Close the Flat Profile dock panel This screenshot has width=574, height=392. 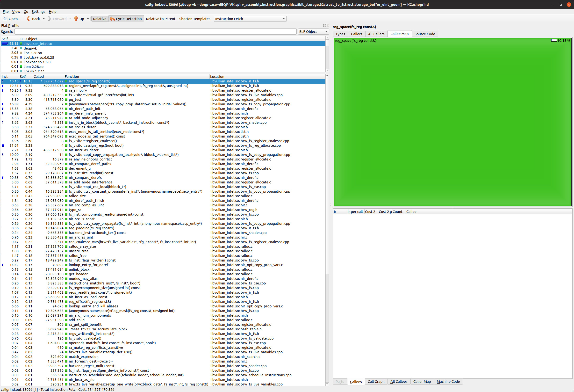click(328, 25)
